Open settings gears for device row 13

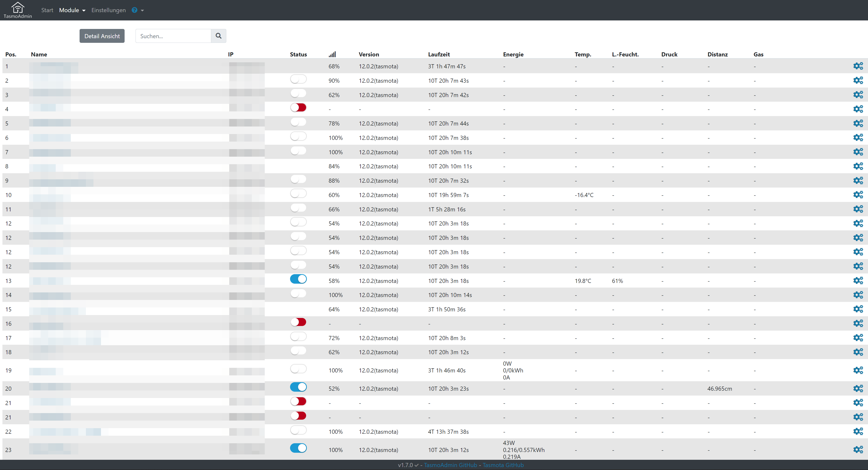coord(858,281)
